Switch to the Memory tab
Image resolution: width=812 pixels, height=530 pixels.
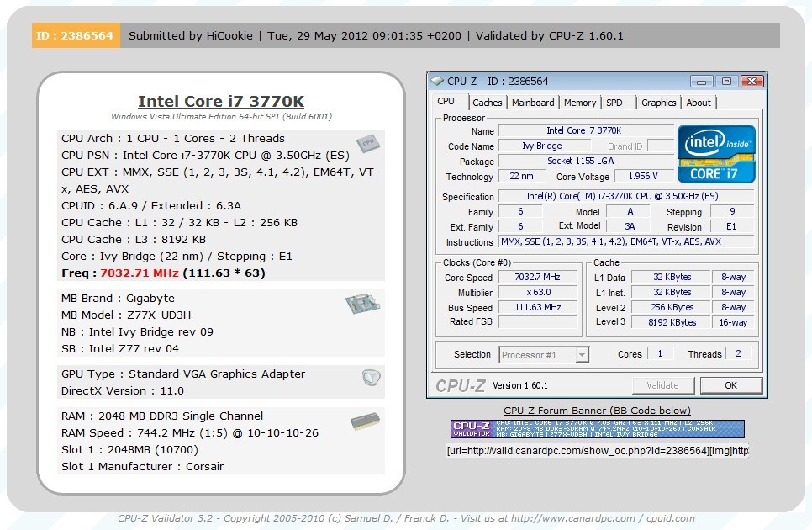coord(579,102)
